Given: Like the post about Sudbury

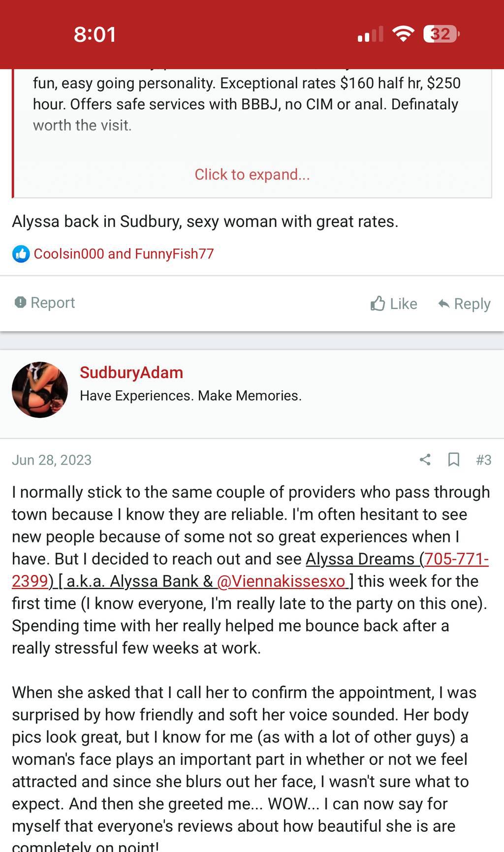Looking at the screenshot, I should coord(394,304).
